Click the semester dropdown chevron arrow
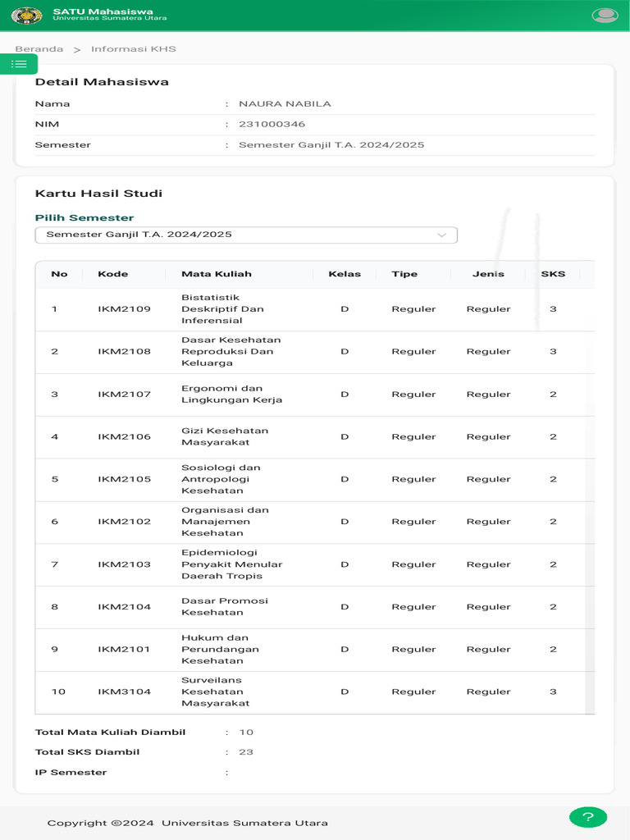 441,235
